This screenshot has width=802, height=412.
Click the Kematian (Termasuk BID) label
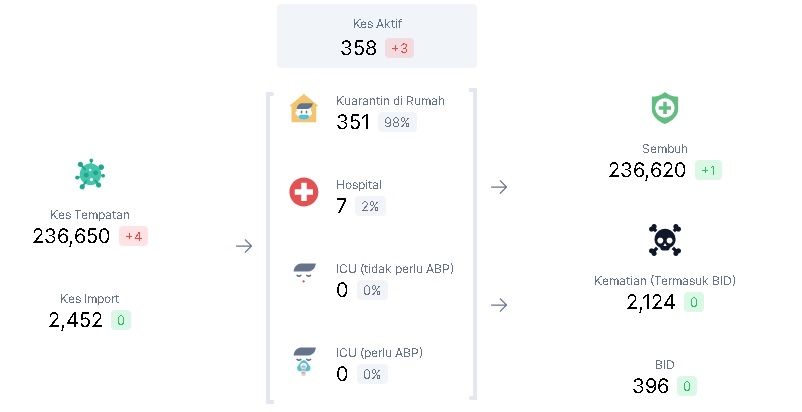point(665,281)
